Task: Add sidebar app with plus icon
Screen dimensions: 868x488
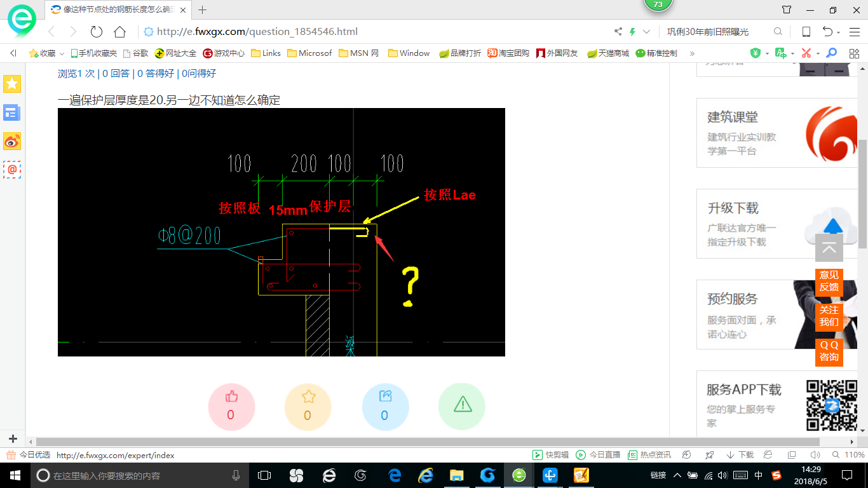Action: (x=13, y=438)
